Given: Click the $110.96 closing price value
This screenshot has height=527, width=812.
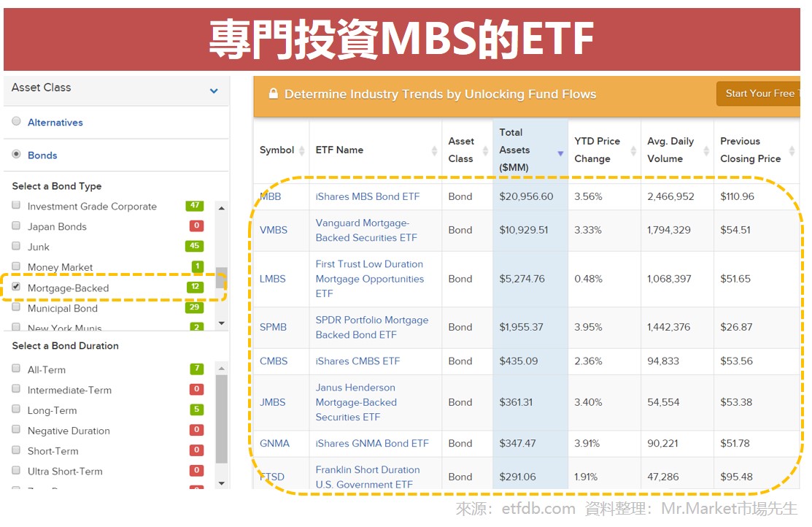Looking at the screenshot, I should (x=738, y=196).
